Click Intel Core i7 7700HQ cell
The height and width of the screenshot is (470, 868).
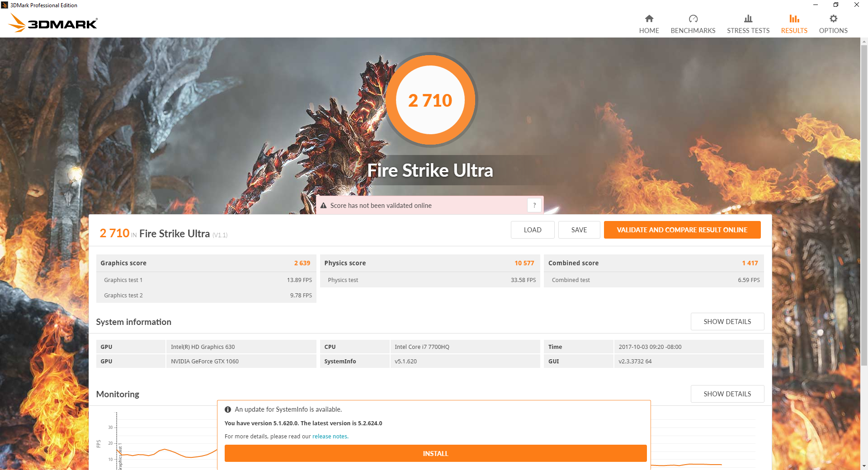(x=465, y=347)
